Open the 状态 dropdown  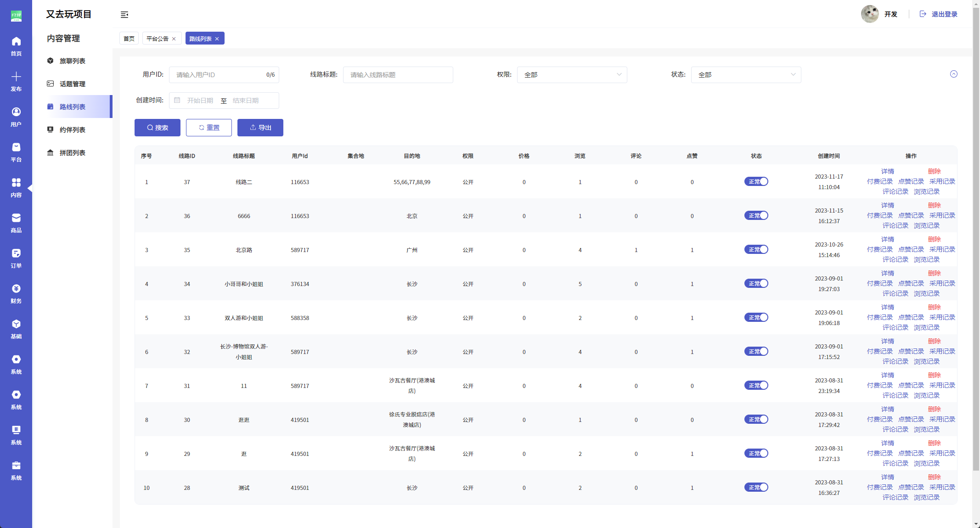coord(746,75)
